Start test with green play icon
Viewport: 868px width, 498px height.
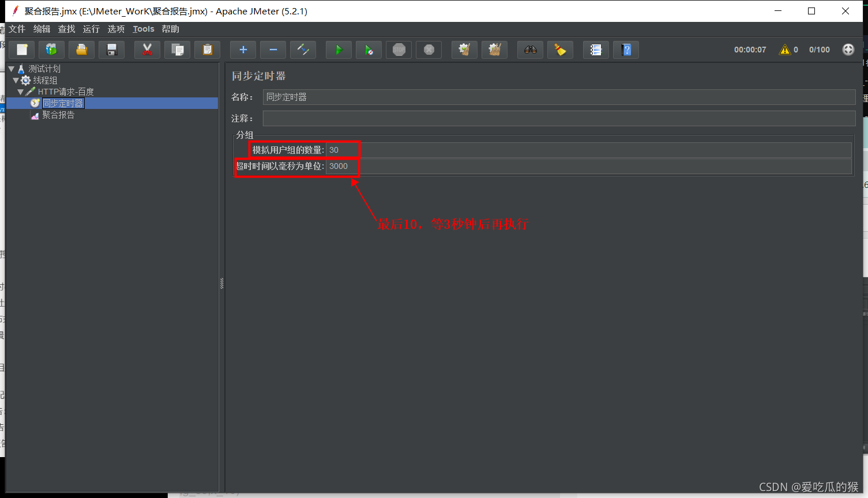[x=339, y=50]
